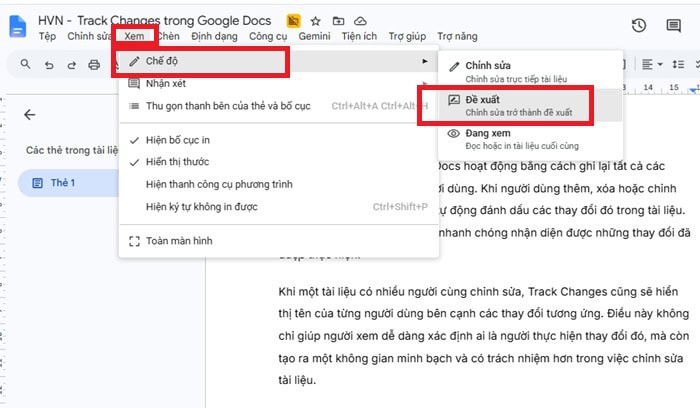Enable Hiện thanh công cụ phương trình
Screen dimensions: 700x408
pyautogui.click(x=279, y=184)
